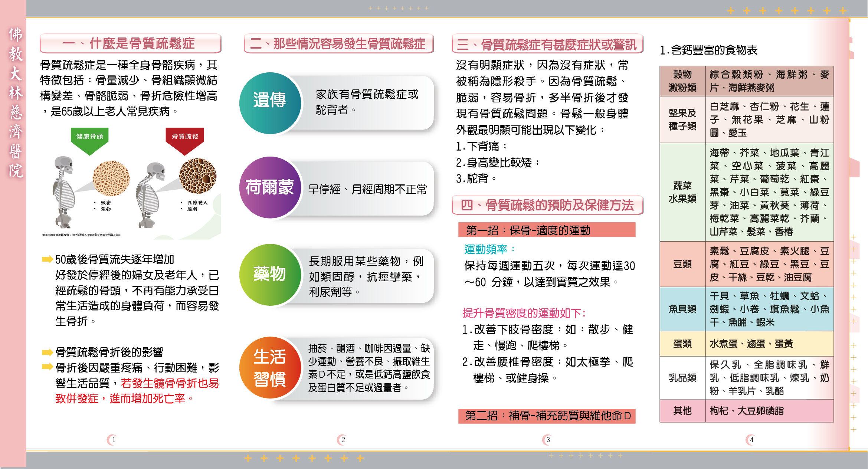868x469 pixels.
Task: Select heading 二、那些情況容易發生骨質疏鬆症
Action: click(x=338, y=44)
